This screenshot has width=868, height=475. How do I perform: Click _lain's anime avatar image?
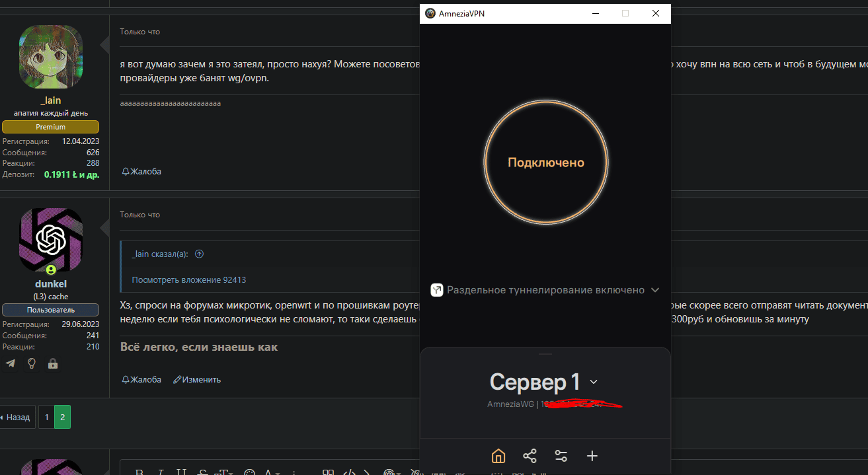tap(51, 57)
